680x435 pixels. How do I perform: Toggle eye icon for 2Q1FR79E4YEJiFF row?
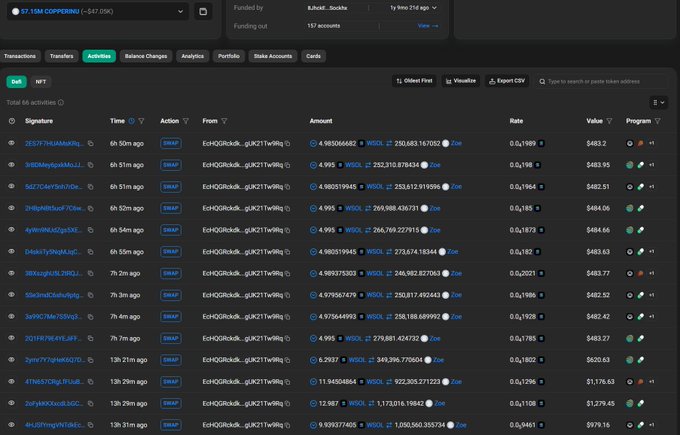tap(11, 338)
